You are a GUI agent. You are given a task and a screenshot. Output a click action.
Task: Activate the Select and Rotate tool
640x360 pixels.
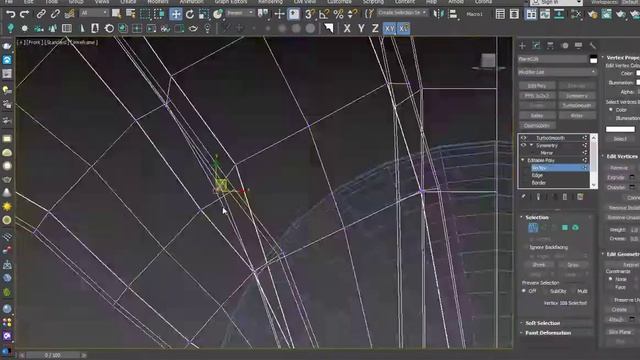(x=190, y=14)
